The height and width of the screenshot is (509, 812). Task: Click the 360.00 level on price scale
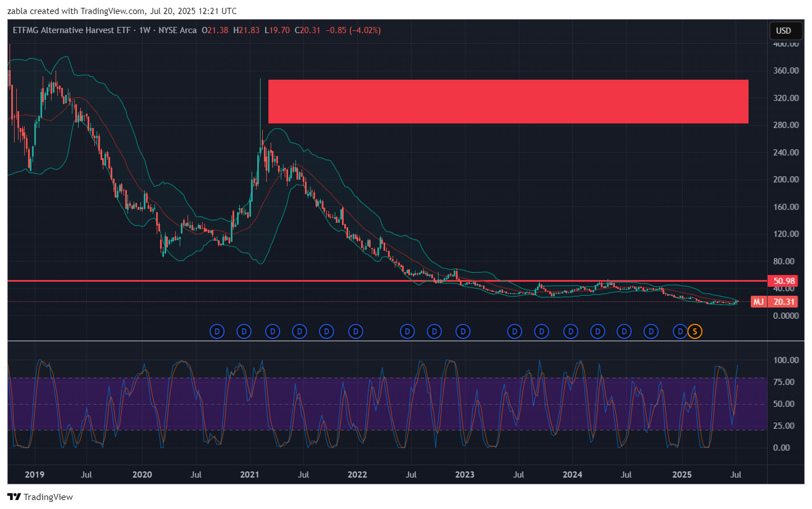786,71
